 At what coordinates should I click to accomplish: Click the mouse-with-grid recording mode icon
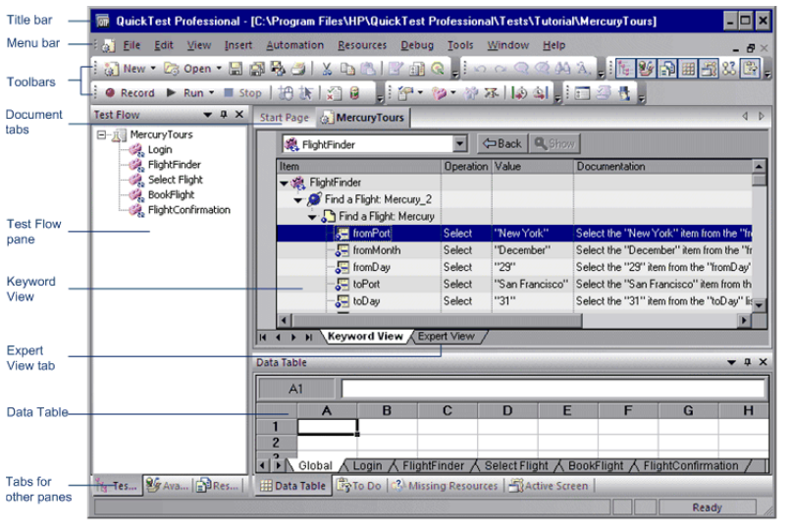(x=286, y=93)
